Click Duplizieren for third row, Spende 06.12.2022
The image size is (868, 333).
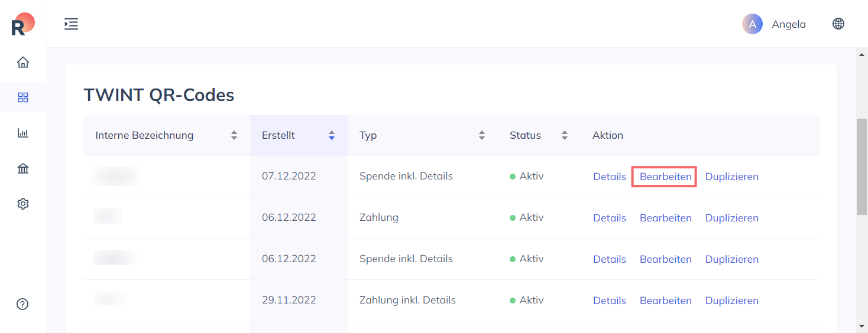tap(732, 259)
